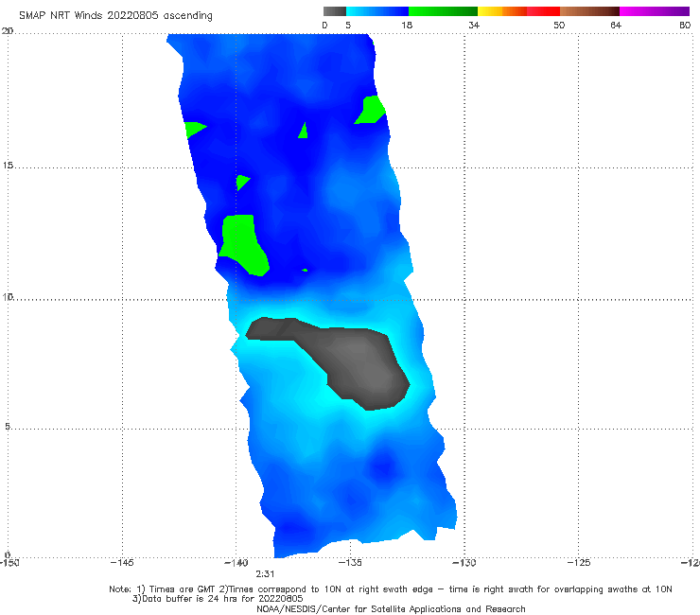Click the latitude axis label '10'
Viewport: 700px width, 615px height.
click(8, 296)
